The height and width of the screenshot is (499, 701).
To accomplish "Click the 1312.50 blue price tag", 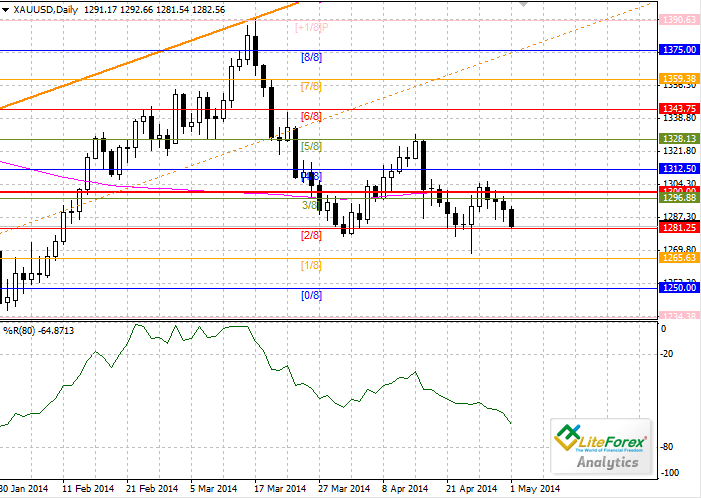I will 679,169.
